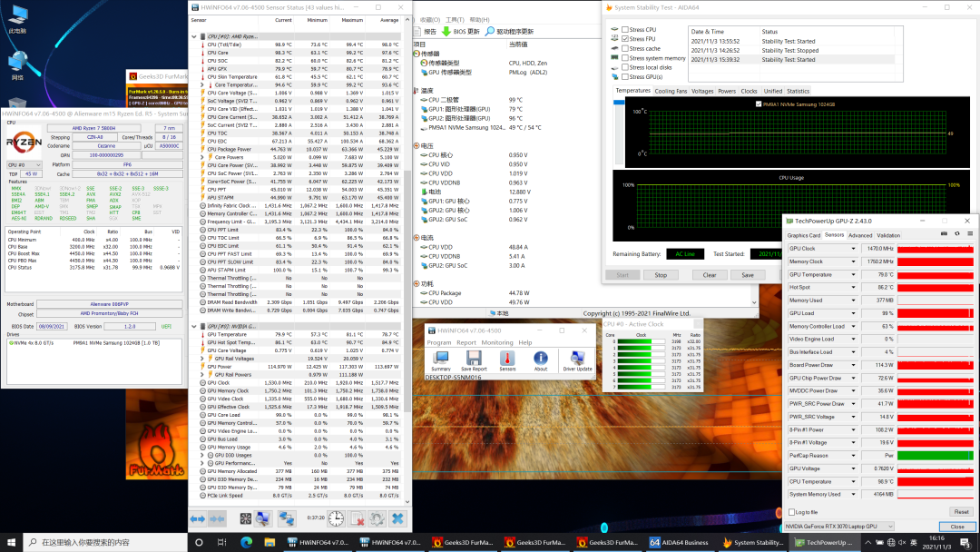
Task: Open Board Power Draw dropdown in GPU-Z
Action: (853, 365)
